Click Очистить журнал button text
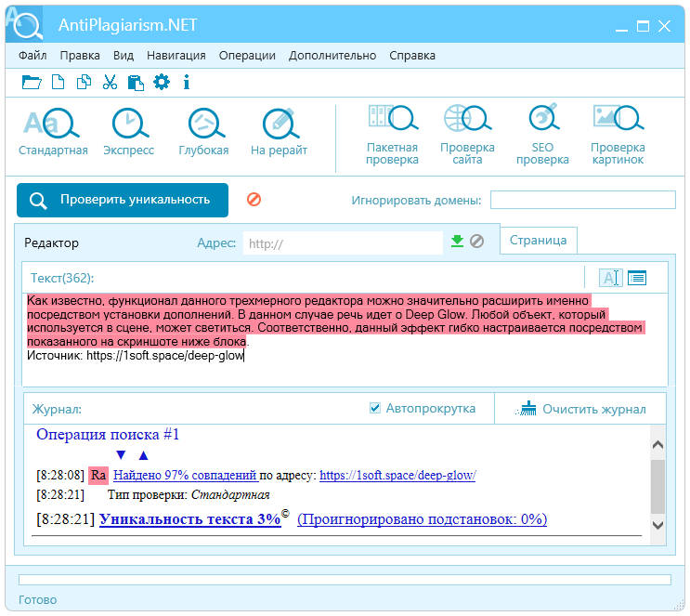The width and height of the screenshot is (690, 616). 594,409
